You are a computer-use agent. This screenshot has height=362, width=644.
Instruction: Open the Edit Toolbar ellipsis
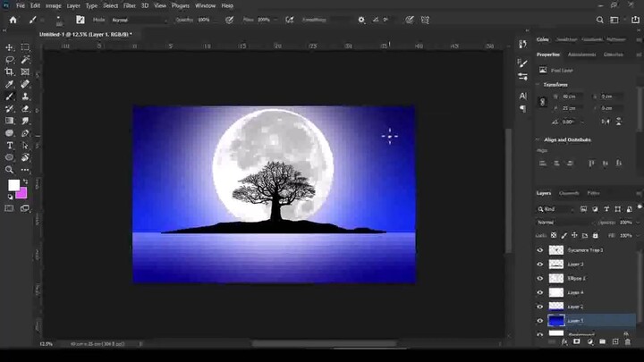pos(25,170)
